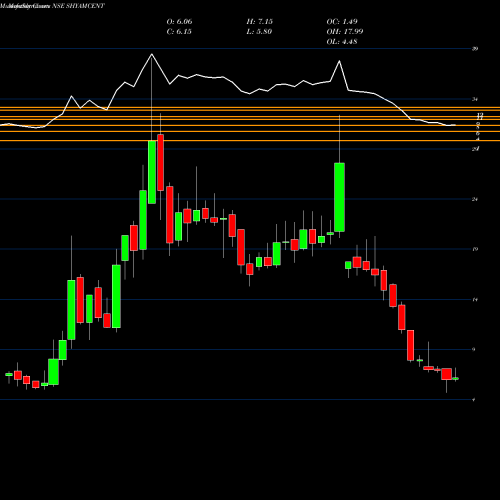Click the high value H: 7.15
This screenshot has width=500, height=500.
(260, 22)
